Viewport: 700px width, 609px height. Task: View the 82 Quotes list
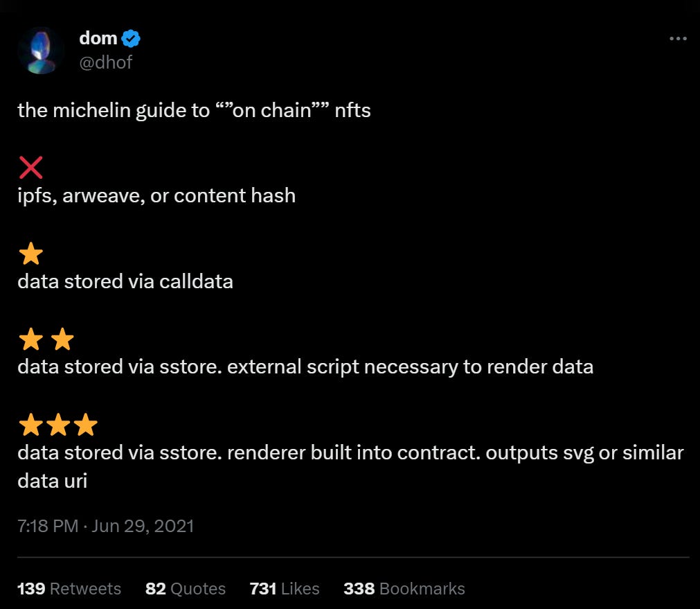(x=186, y=589)
